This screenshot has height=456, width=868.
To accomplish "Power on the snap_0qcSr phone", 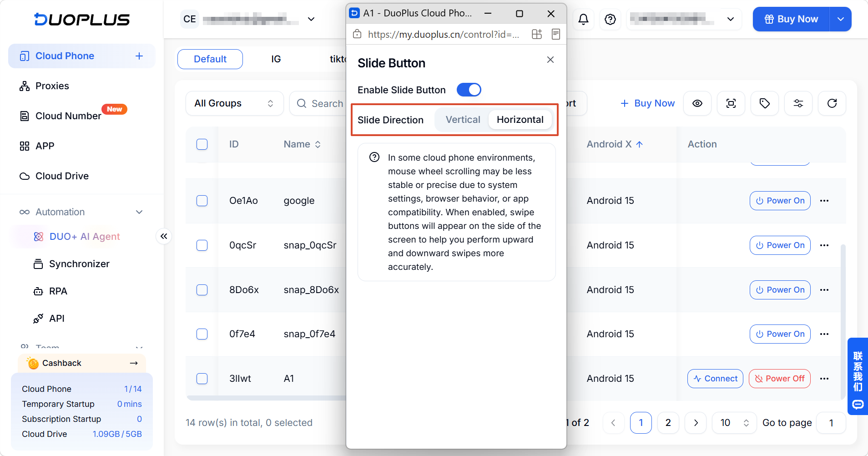I will pyautogui.click(x=780, y=245).
